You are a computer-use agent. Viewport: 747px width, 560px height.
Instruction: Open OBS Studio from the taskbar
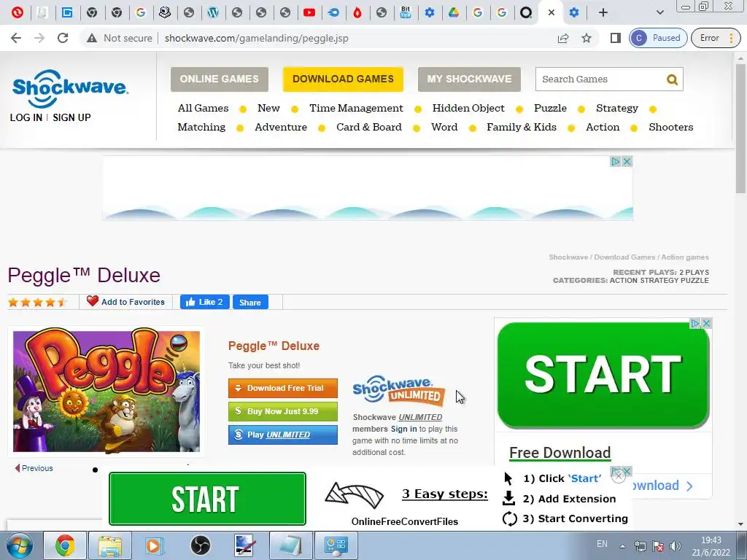(200, 545)
